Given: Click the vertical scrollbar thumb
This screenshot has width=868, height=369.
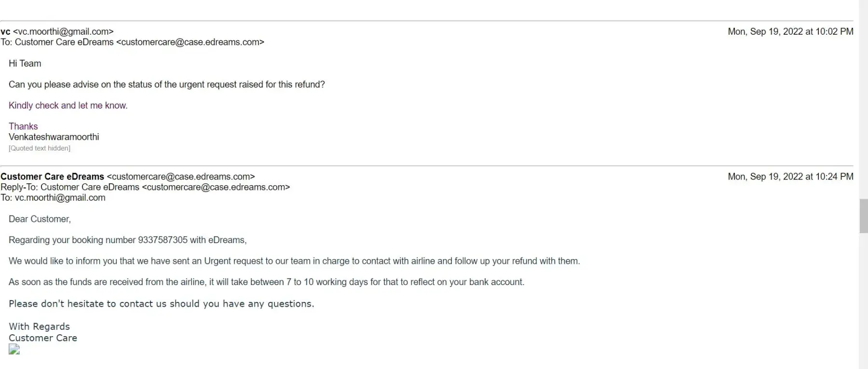Looking at the screenshot, I should pyautogui.click(x=863, y=216).
